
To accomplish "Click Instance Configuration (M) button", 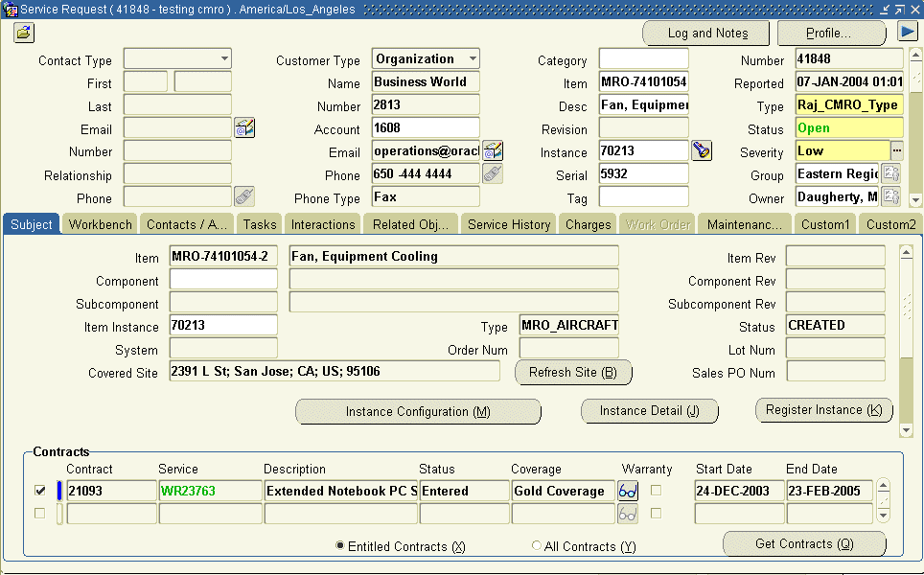I will pyautogui.click(x=418, y=411).
